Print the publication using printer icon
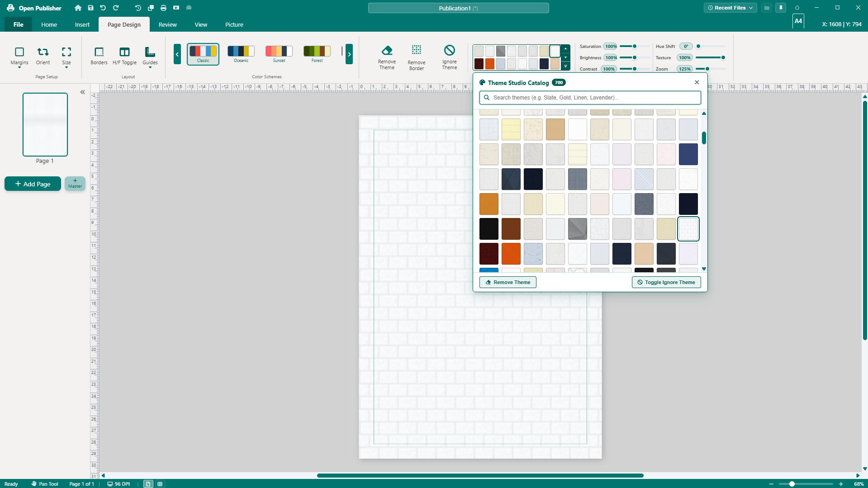This screenshot has width=868, height=488. (163, 8)
